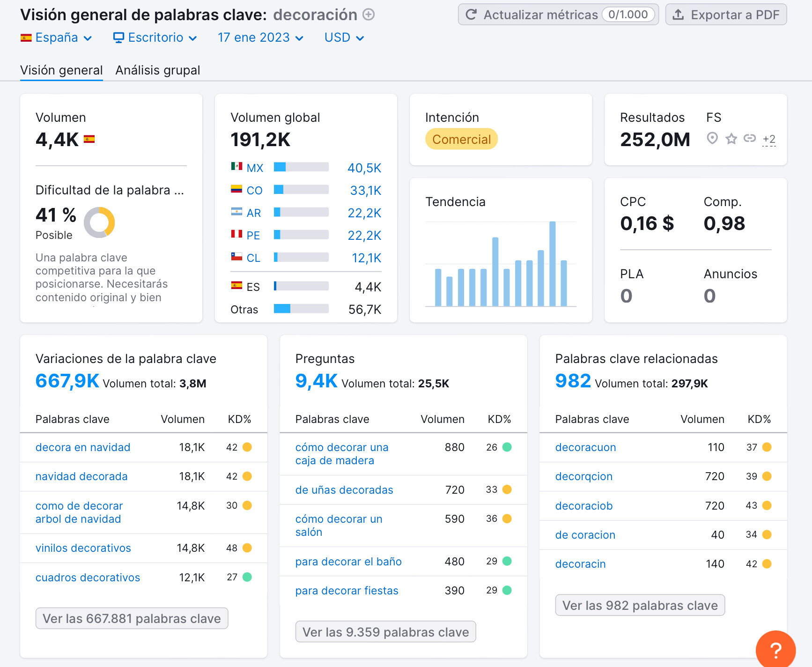This screenshot has height=667, width=812.
Task: Switch to the Análisis grupal tab
Action: (x=158, y=70)
